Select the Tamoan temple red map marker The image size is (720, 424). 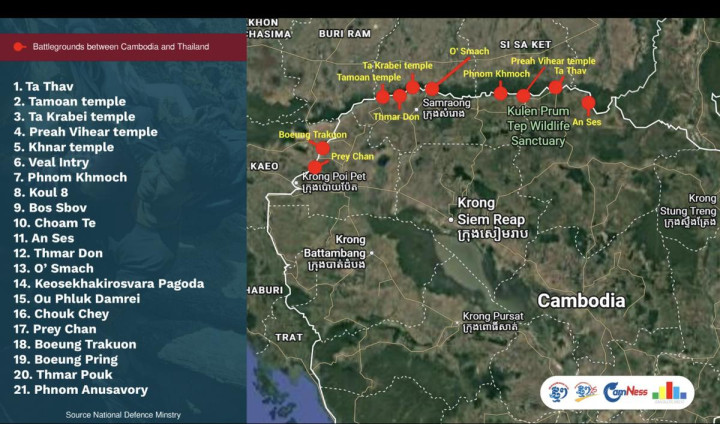[382, 97]
